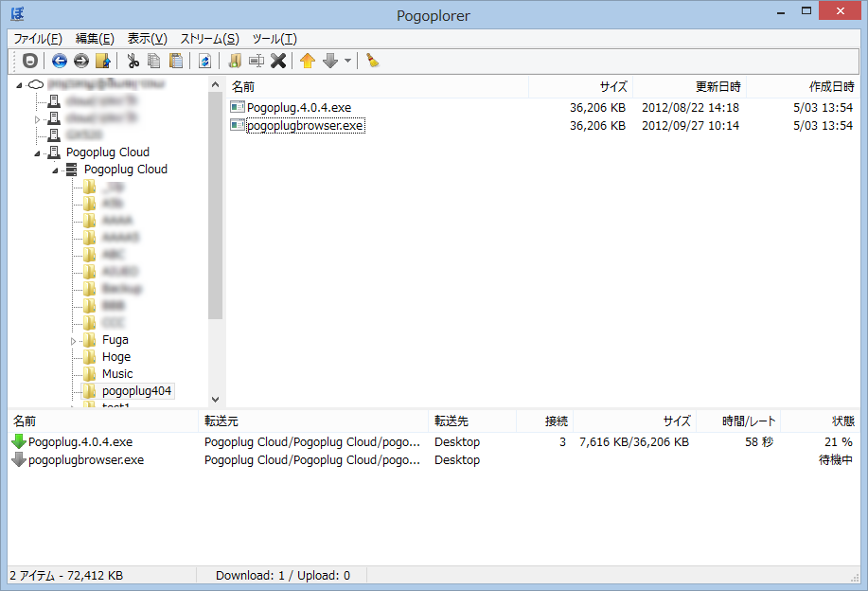The height and width of the screenshot is (591, 868).
Task: Click the tree scrollbar down arrow
Action: click(215, 400)
